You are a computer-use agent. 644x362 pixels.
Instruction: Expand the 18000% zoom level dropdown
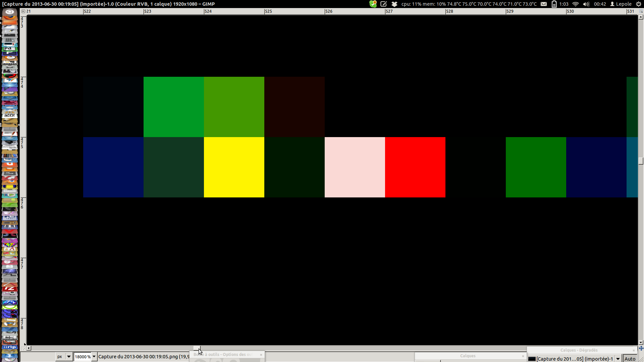coord(94,357)
